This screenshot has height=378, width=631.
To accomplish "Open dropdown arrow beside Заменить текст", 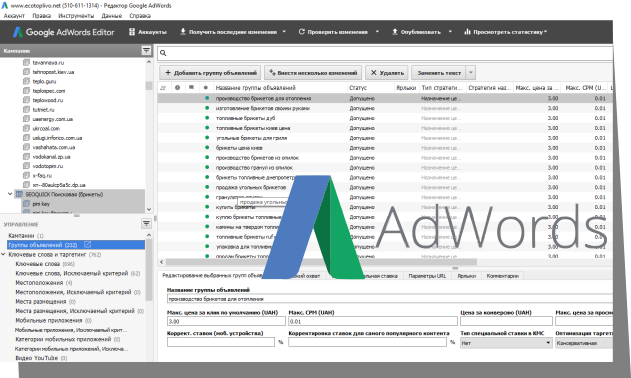I will tap(471, 73).
